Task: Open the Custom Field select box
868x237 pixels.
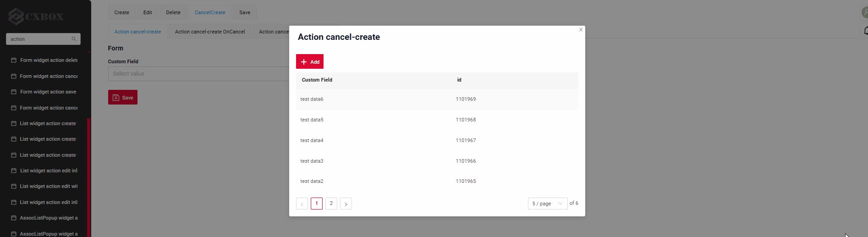Action: (x=198, y=74)
